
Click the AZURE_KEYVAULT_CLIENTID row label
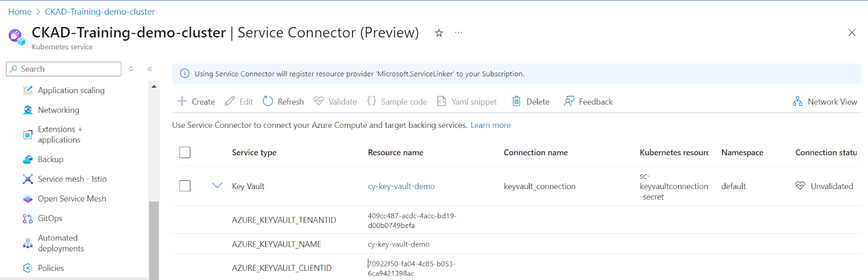282,268
